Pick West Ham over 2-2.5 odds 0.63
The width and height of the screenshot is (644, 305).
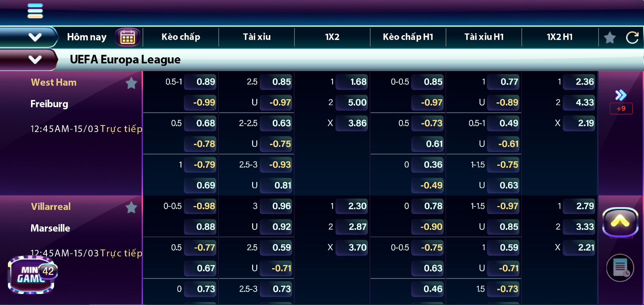pos(276,123)
